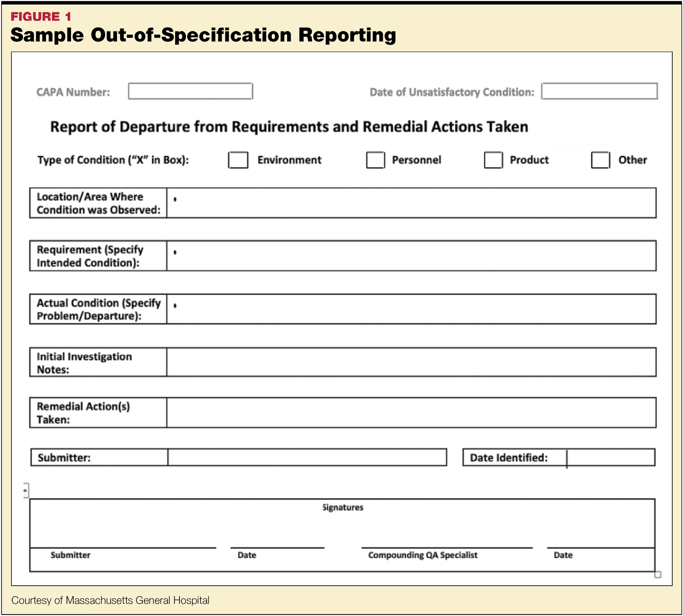Image resolution: width=683 pixels, height=616 pixels.
Task: Click the Date Identified input field
Action: [611, 457]
